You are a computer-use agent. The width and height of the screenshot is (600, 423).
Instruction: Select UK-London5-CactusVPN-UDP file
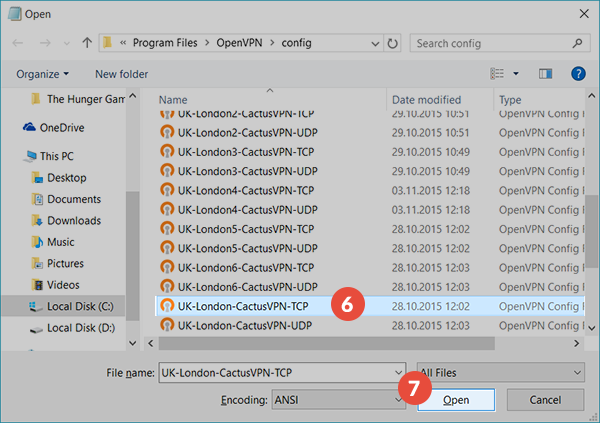click(x=370, y=248)
